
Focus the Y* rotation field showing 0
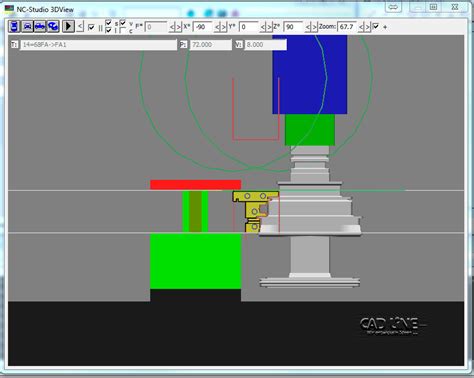[249, 27]
